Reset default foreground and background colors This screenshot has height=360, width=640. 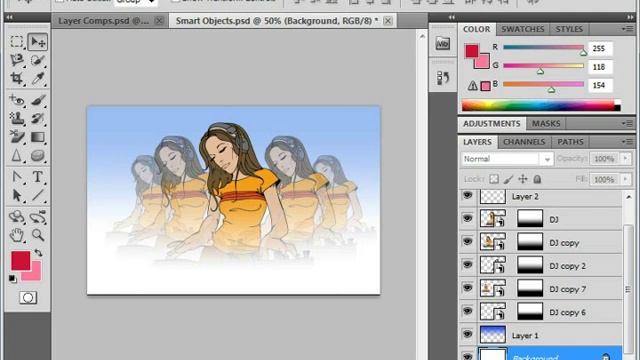point(13,279)
